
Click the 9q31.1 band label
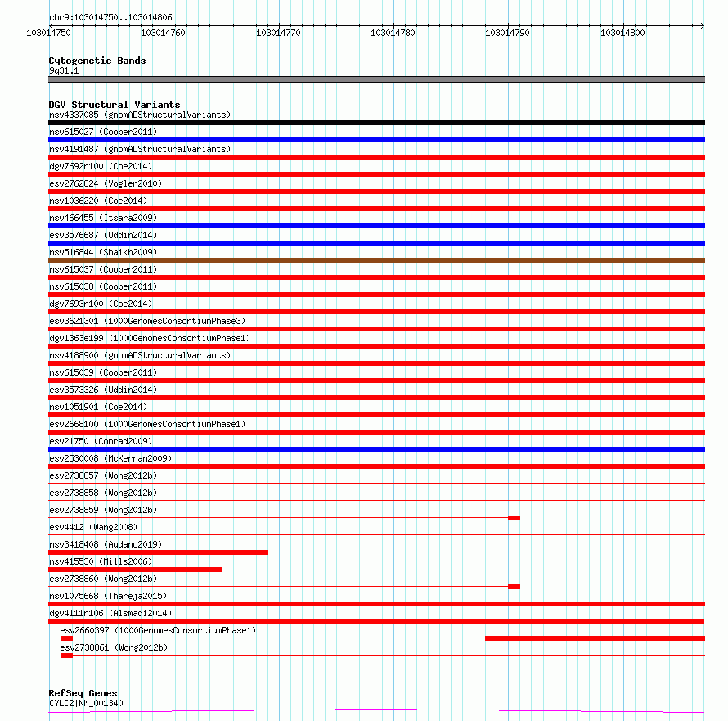[64, 70]
